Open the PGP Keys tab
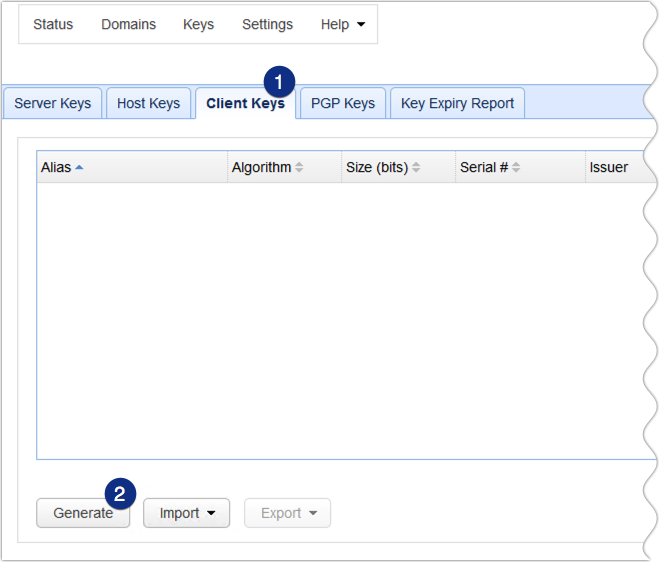The height and width of the screenshot is (562, 659). [x=343, y=103]
